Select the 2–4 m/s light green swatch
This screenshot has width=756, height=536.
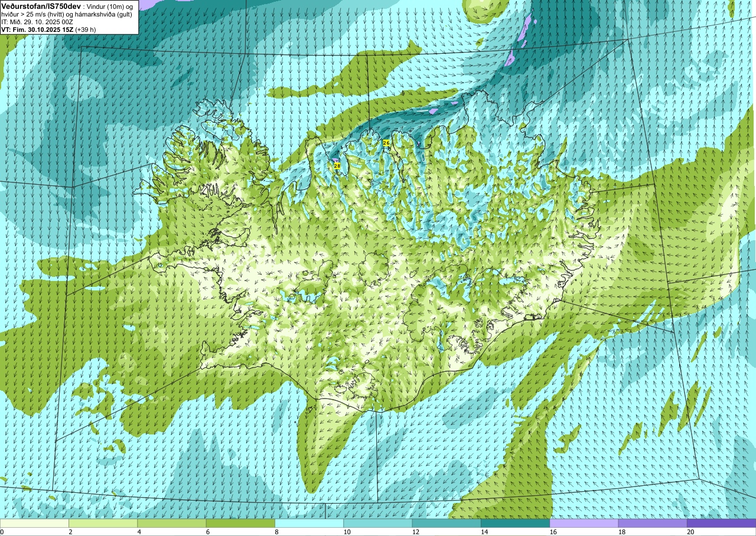[103, 523]
